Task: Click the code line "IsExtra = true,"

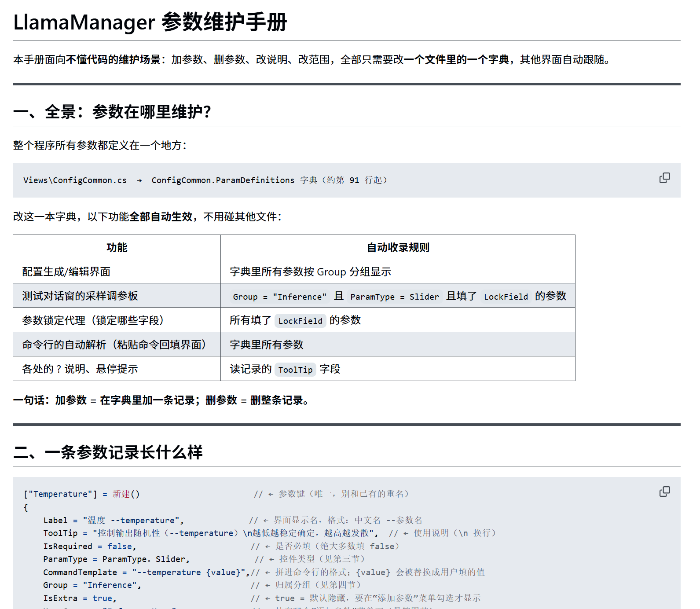Action: point(80,598)
